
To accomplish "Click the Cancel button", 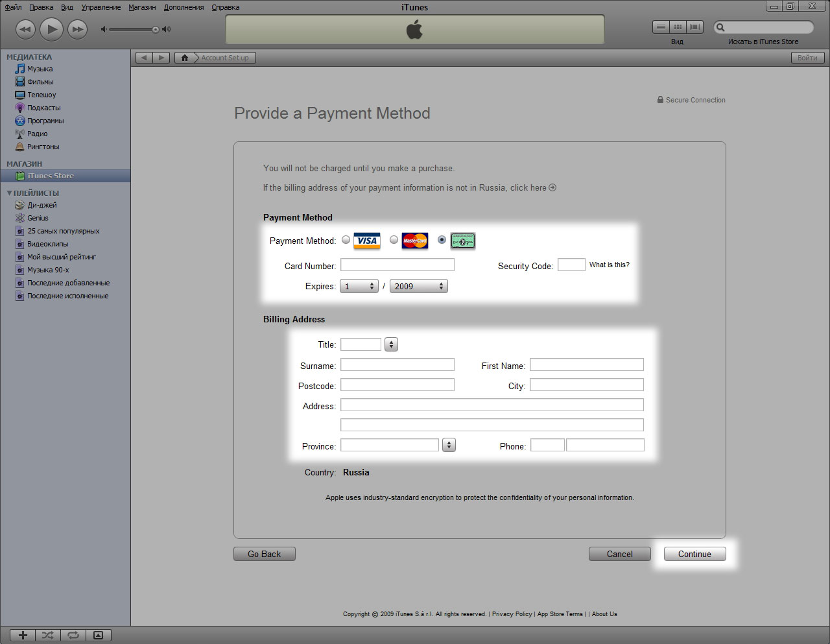I will coord(619,554).
